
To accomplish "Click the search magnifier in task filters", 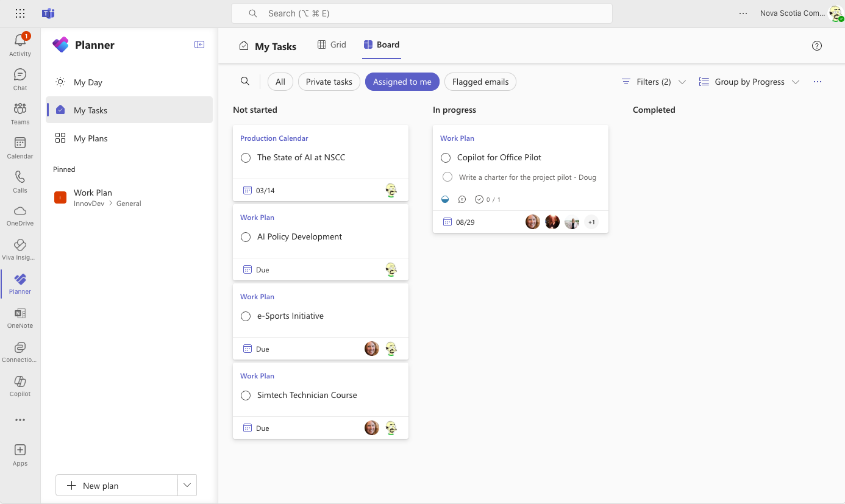I will coord(244,82).
